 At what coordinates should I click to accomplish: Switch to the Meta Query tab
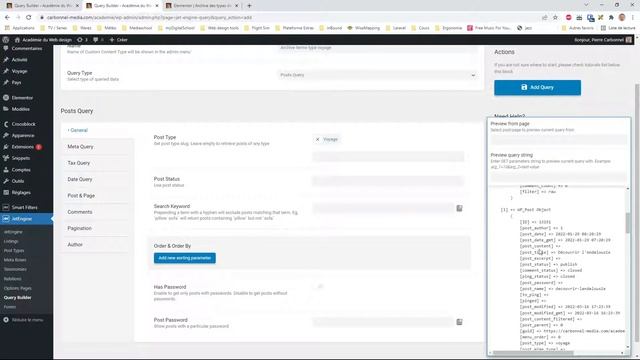click(80, 147)
